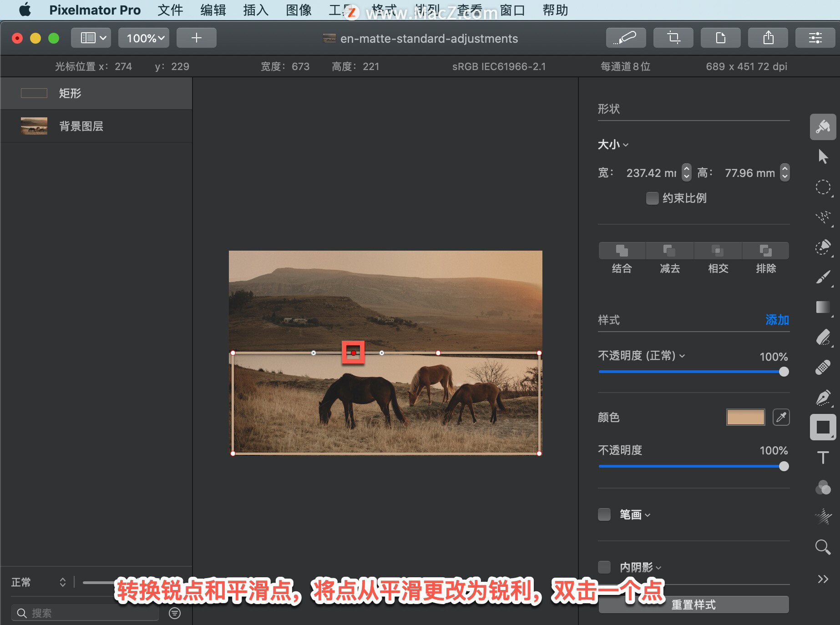Click the Unite (结合) shape icon
840x625 pixels.
click(622, 251)
